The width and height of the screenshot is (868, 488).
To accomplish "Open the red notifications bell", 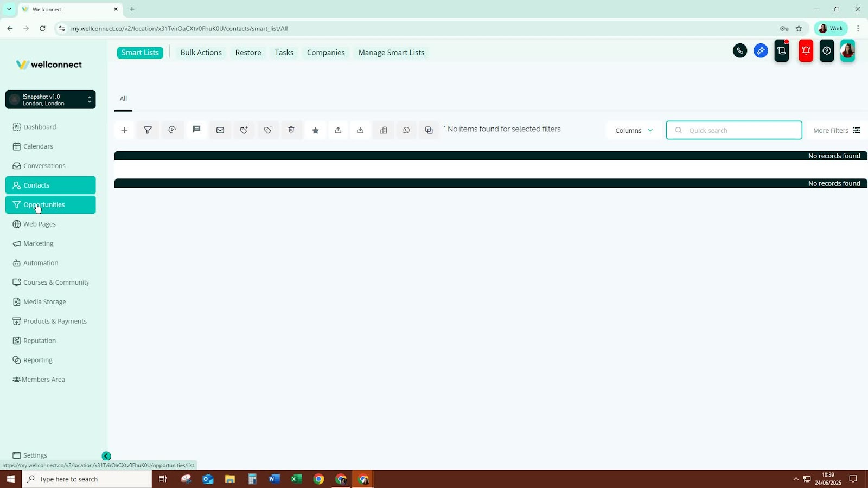I will [x=806, y=51].
